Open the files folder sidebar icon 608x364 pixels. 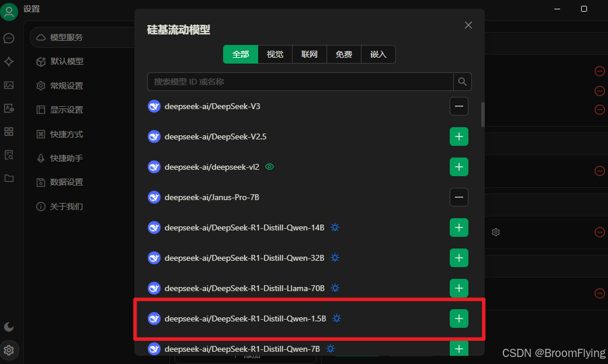point(9,178)
